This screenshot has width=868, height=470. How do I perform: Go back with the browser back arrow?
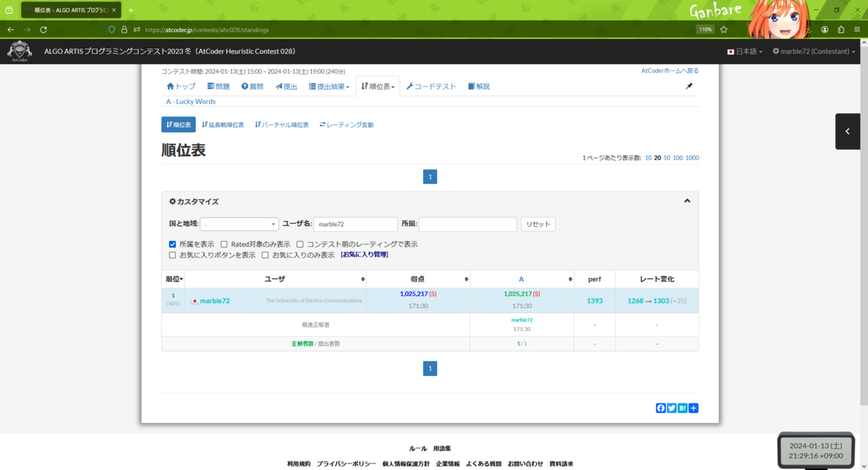point(10,30)
